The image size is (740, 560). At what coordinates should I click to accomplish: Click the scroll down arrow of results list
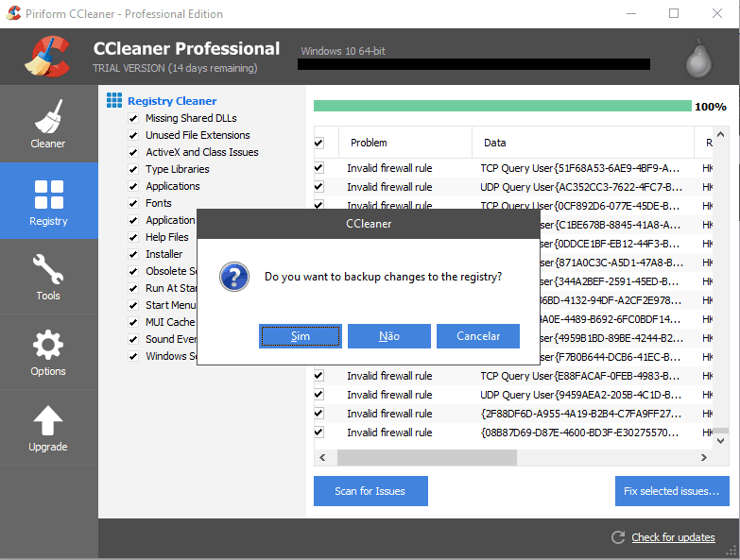click(x=721, y=441)
